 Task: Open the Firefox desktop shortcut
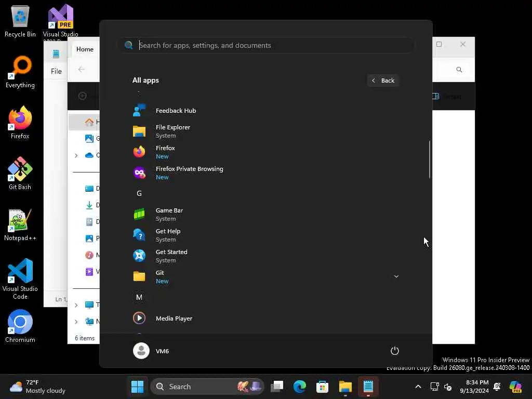click(20, 123)
